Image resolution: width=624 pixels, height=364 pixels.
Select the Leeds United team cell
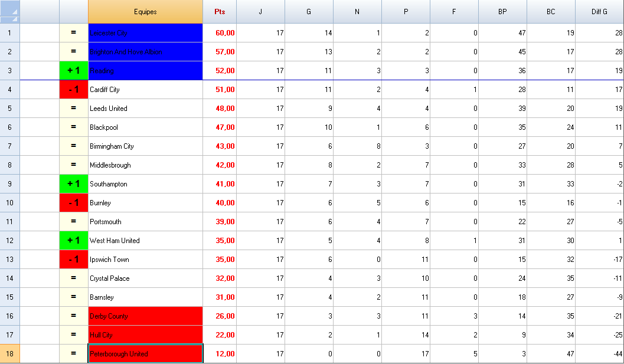tap(145, 108)
